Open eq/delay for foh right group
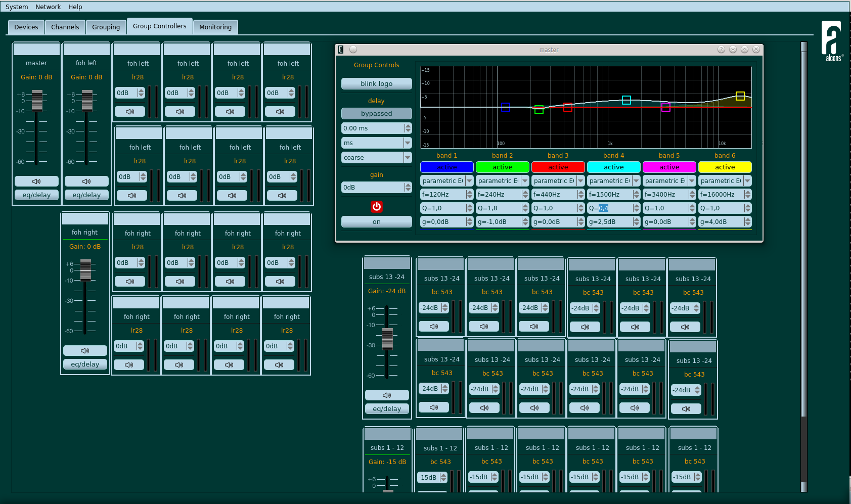This screenshot has height=504, width=851. point(85,364)
